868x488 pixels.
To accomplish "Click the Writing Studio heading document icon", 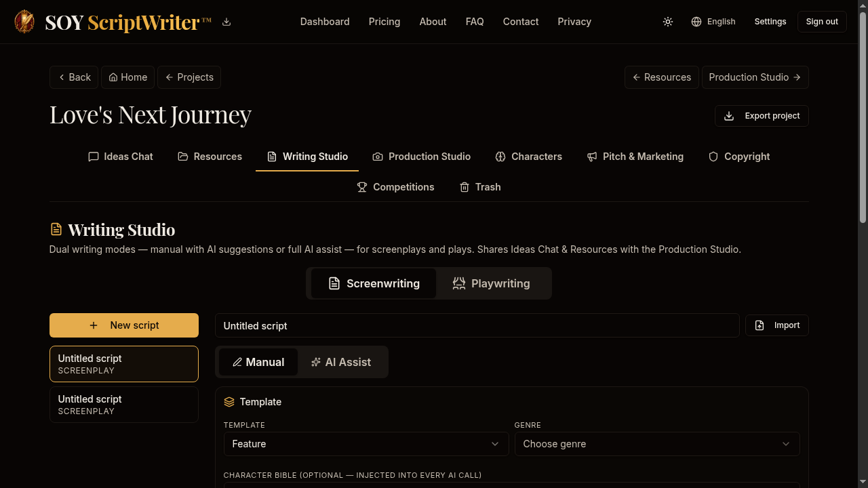I will (x=56, y=230).
